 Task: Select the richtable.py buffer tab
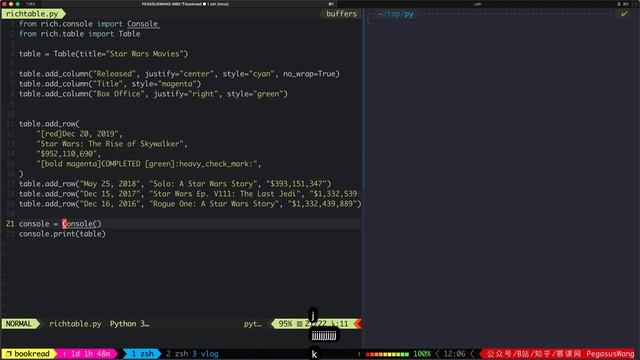click(x=32, y=14)
